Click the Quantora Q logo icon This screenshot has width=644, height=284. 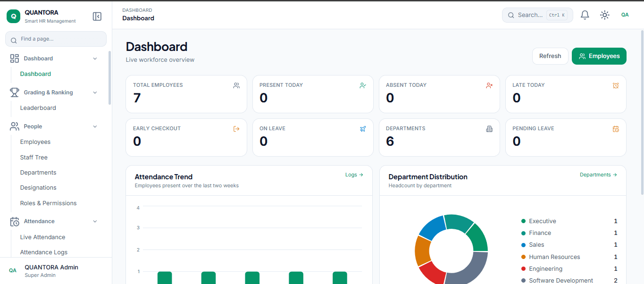pos(13,16)
